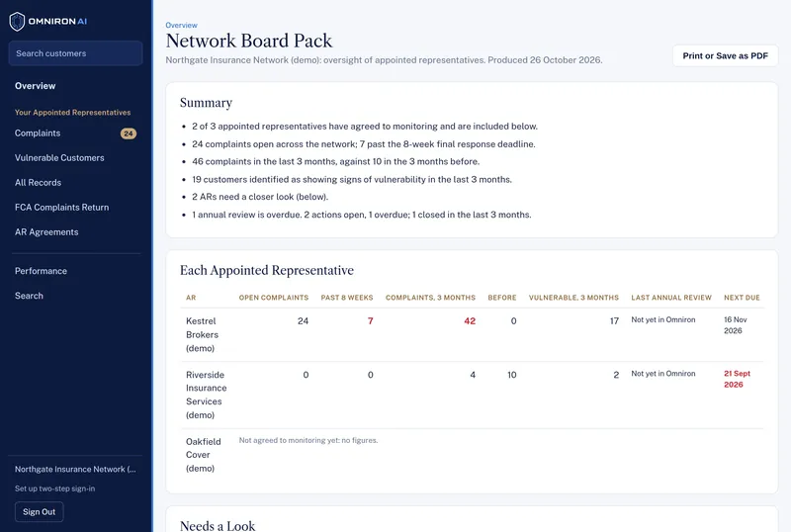Click '2 ARs need a closer look' bullet

pyautogui.click(x=260, y=197)
